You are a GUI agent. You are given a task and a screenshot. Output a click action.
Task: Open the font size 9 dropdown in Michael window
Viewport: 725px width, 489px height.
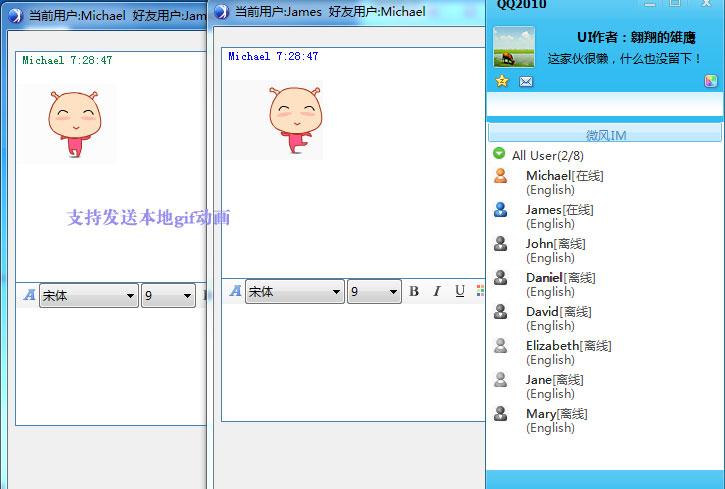tap(168, 295)
